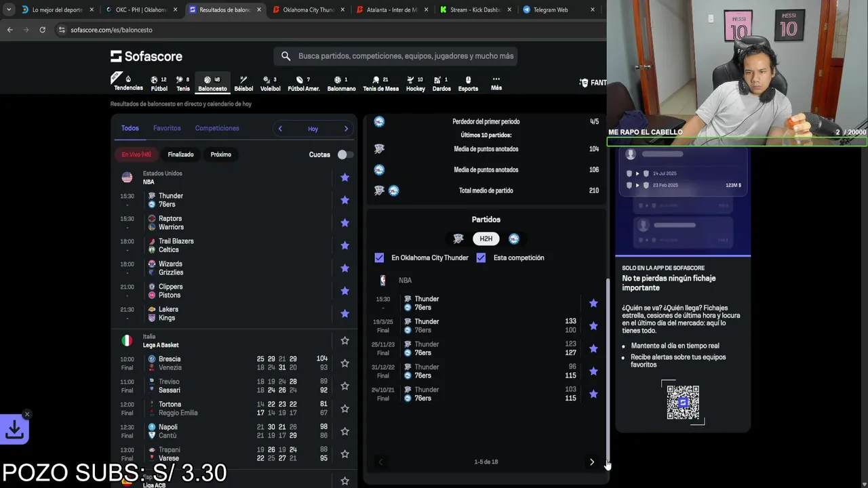Click the NBA league row in Partidos
Viewport: 868px width, 488px height.
486,280
